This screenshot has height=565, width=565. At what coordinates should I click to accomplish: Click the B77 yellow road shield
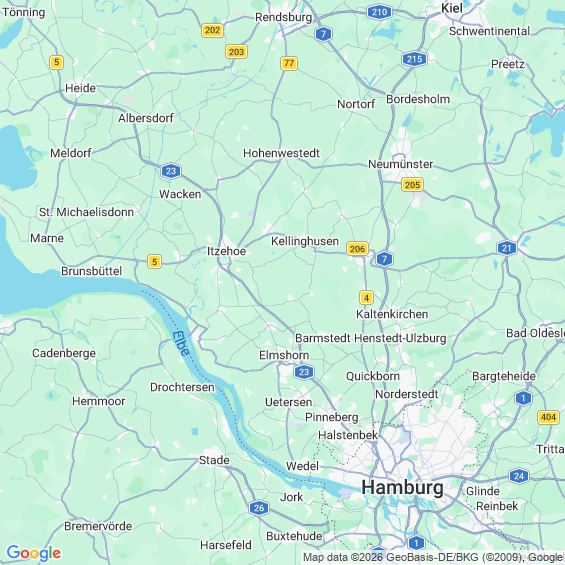[289, 63]
